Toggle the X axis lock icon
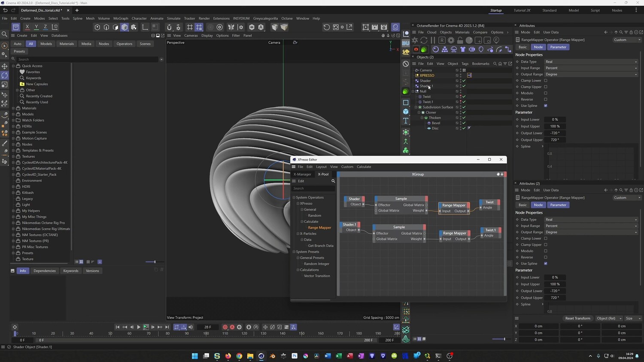The width and height of the screenshot is (644, 362). (27, 27)
